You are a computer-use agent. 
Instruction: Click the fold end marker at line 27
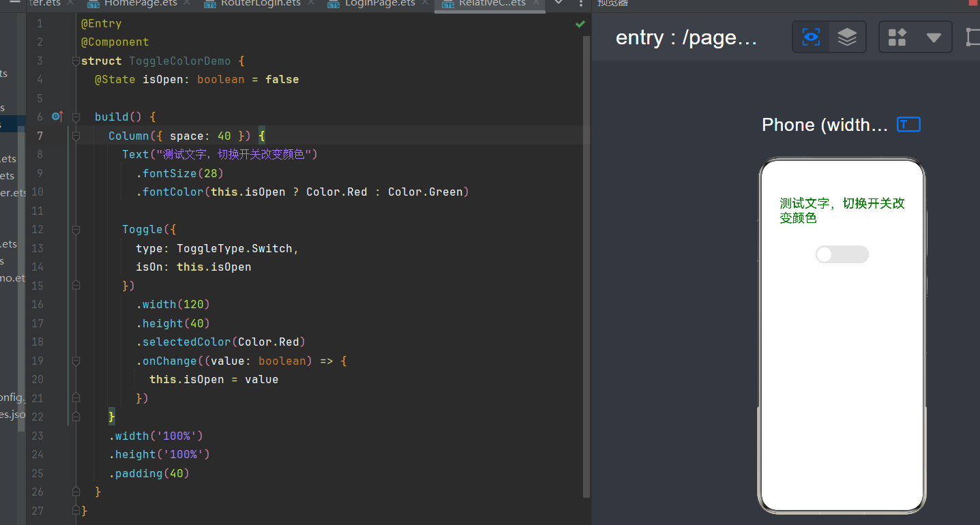[76, 510]
